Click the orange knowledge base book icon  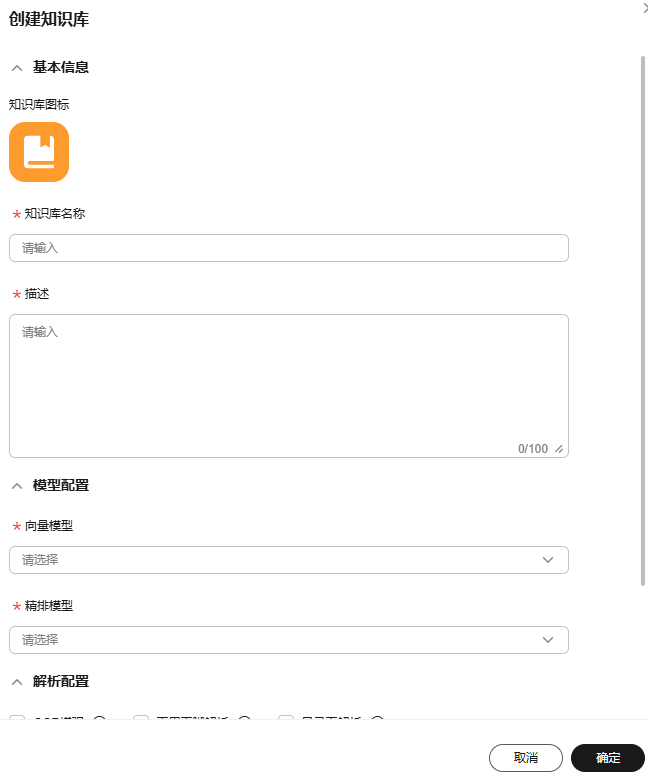coord(39,152)
